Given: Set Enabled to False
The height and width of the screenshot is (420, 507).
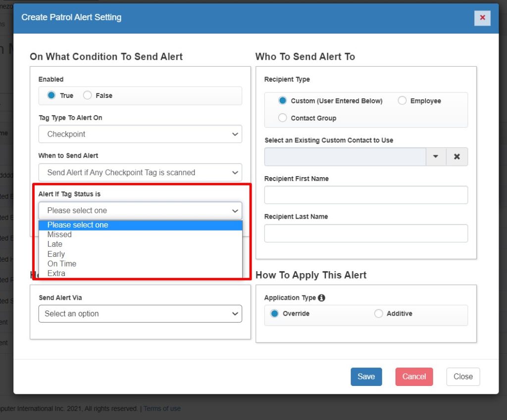Looking at the screenshot, I should pyautogui.click(x=88, y=95).
